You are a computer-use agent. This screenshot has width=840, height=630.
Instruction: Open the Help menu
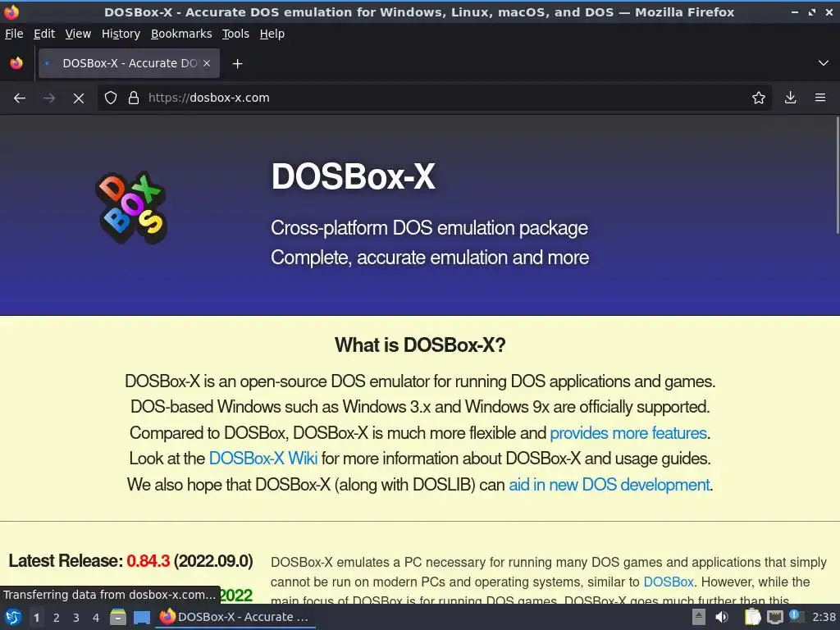pos(272,34)
